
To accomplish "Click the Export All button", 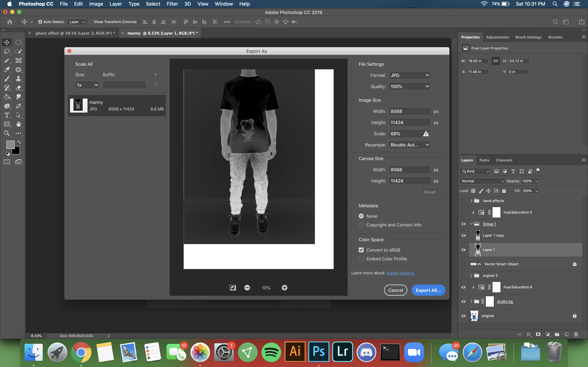I will coord(428,290).
